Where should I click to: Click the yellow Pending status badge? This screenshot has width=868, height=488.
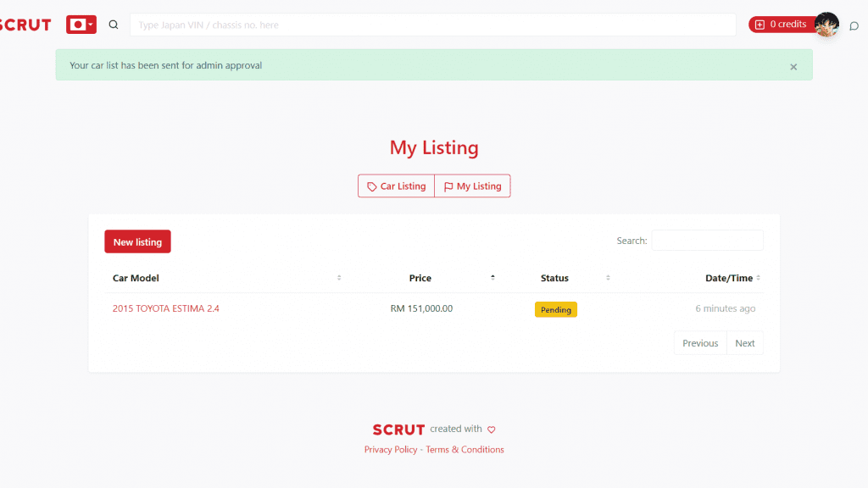(556, 309)
